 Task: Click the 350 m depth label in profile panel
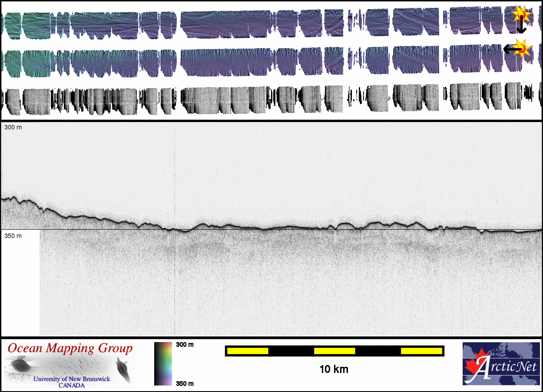pyautogui.click(x=13, y=236)
